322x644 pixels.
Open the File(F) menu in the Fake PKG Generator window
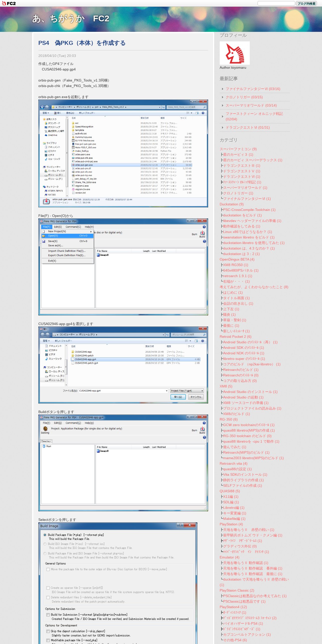[46, 227]
